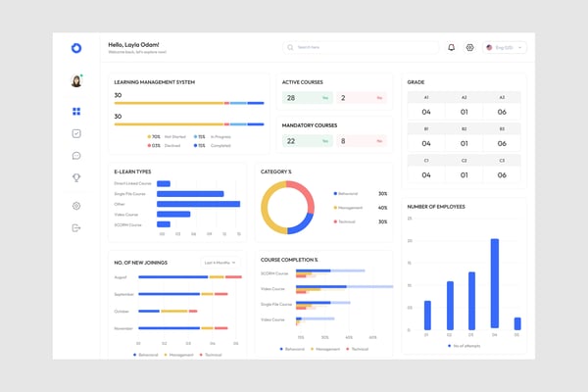Open the trophy achievements icon in sidebar
Screen dimensions: 588x392
(x=76, y=177)
